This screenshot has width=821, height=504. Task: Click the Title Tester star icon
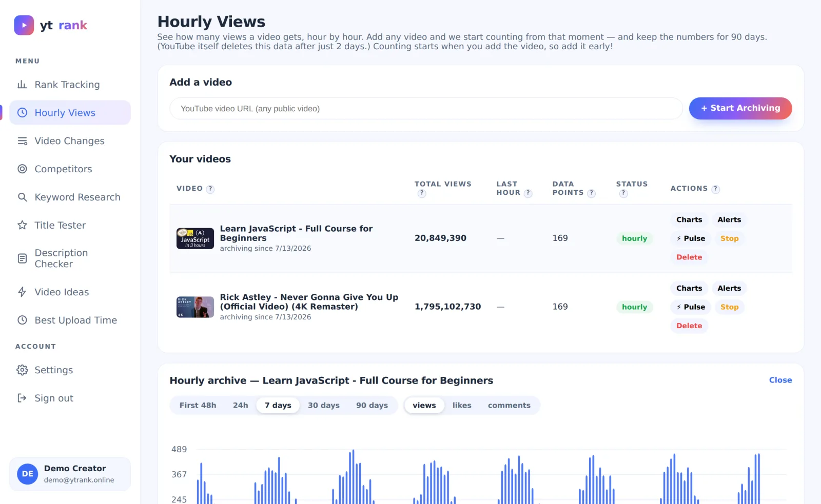coord(22,225)
